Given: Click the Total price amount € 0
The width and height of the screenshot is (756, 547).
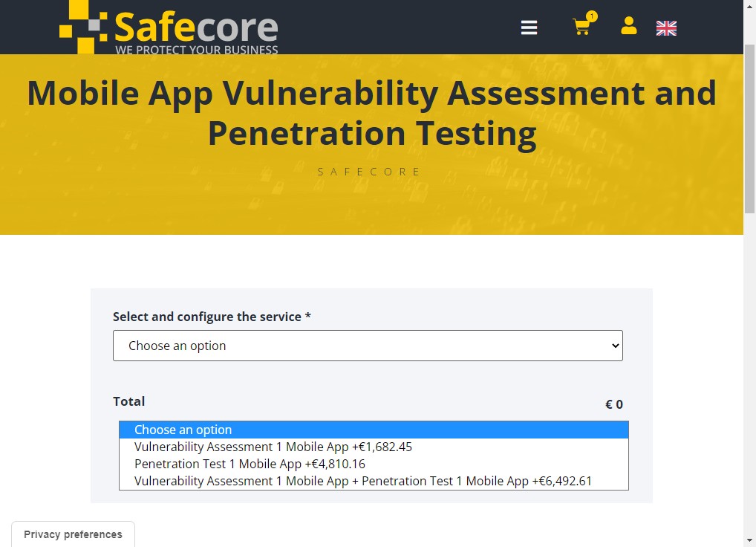Looking at the screenshot, I should click(x=613, y=404).
